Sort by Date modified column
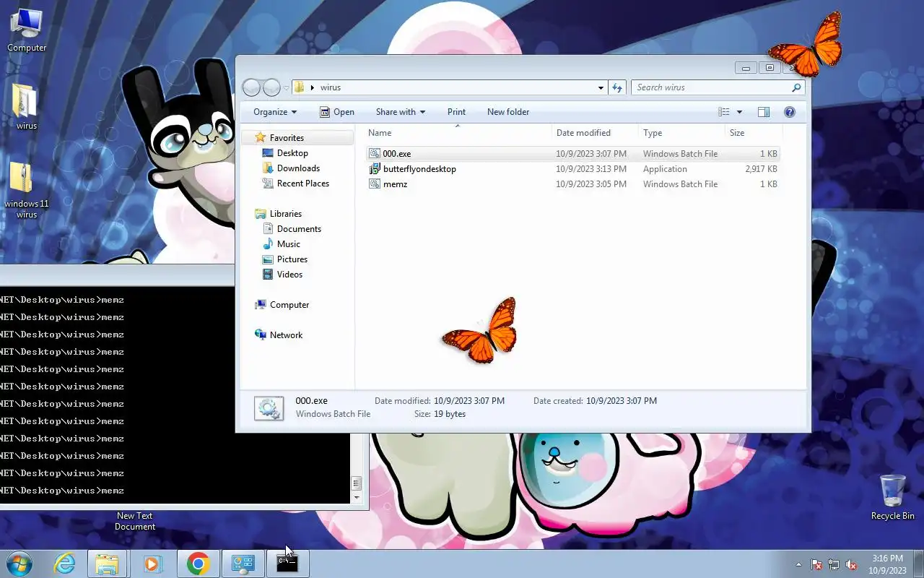Screen dimensions: 924x578 point(595,133)
